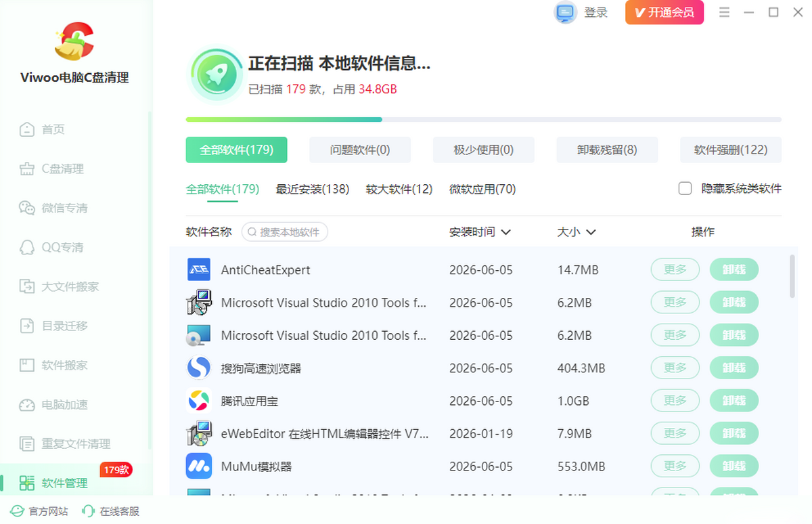812x524 pixels.
Task: Sort by 安装时间 dropdown arrow
Action: 505,232
